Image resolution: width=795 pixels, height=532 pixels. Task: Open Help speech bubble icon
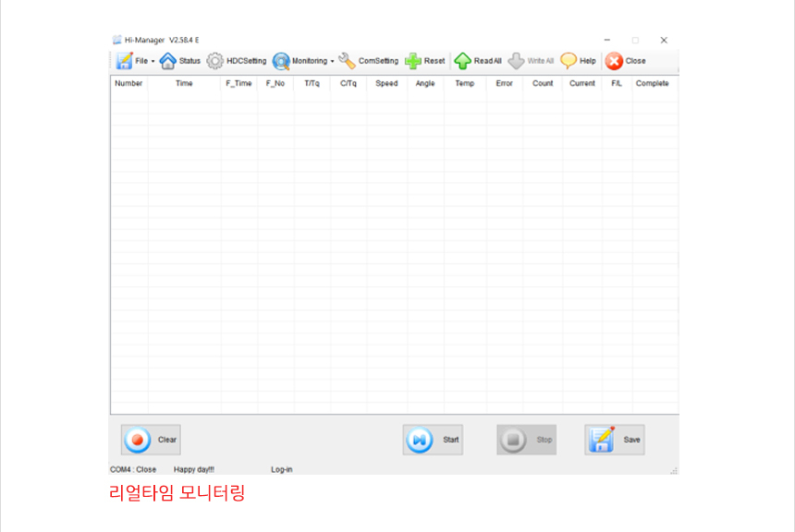click(569, 61)
